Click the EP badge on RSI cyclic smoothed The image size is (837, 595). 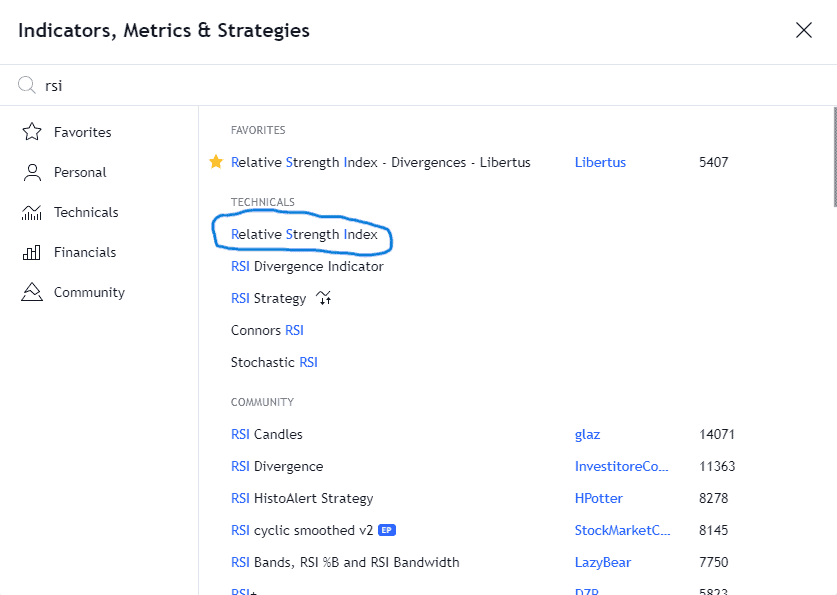click(386, 530)
